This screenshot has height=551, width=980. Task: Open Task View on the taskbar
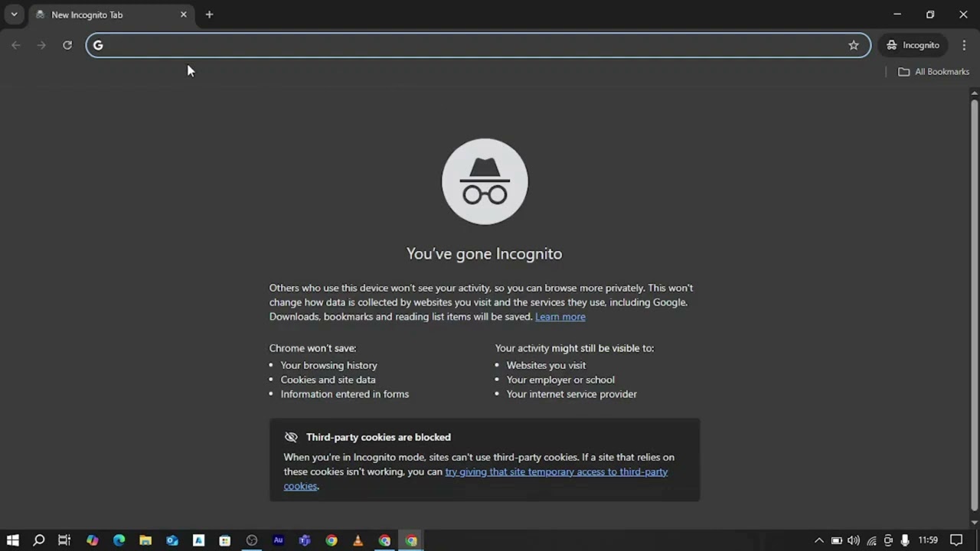pos(64,540)
